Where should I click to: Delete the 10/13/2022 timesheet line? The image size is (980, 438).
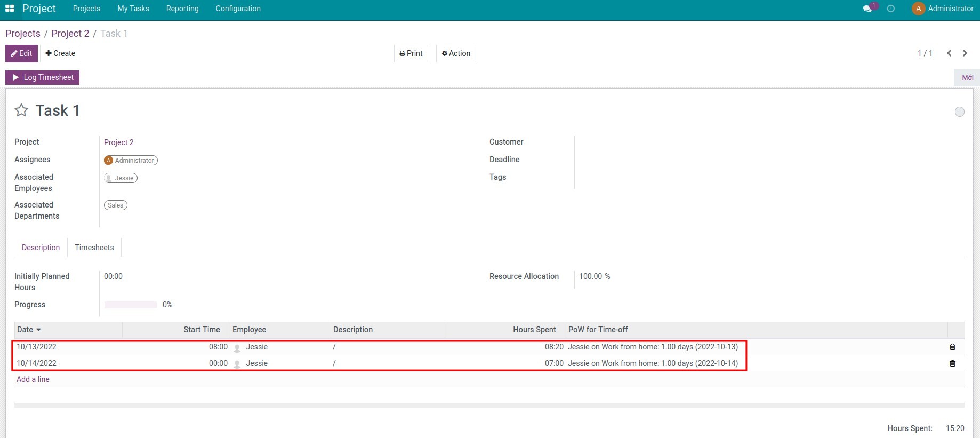click(952, 347)
